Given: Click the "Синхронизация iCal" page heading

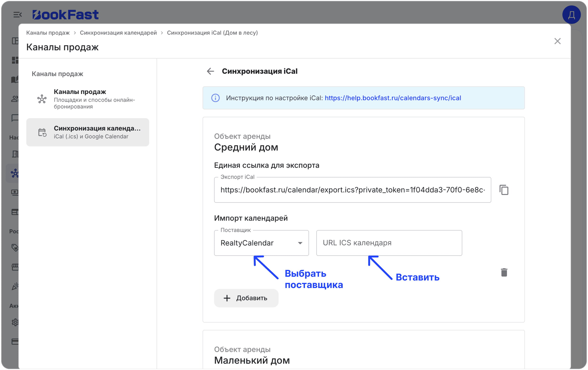Looking at the screenshot, I should (x=260, y=71).
